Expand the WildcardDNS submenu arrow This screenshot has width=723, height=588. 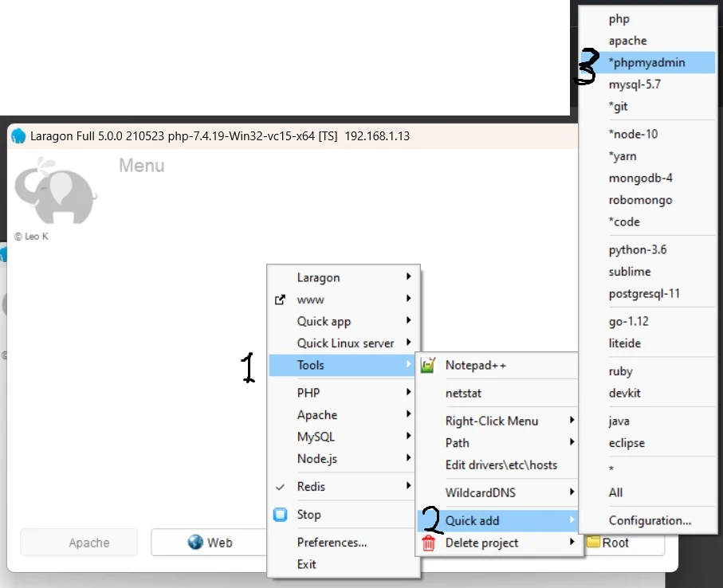(x=572, y=492)
